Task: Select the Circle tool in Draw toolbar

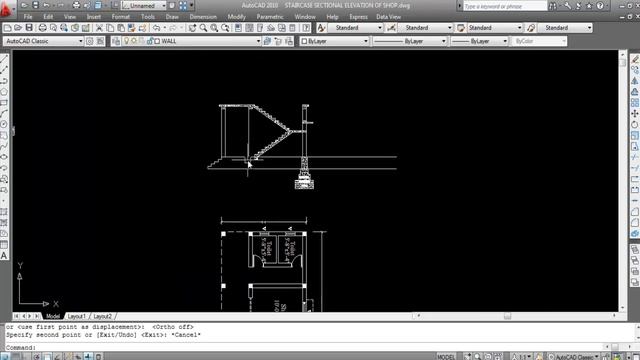Action: point(4,124)
